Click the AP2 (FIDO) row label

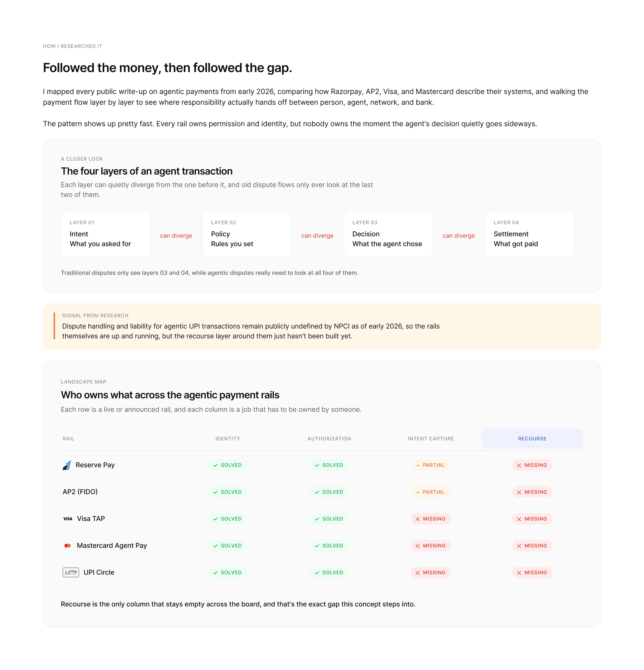click(80, 492)
